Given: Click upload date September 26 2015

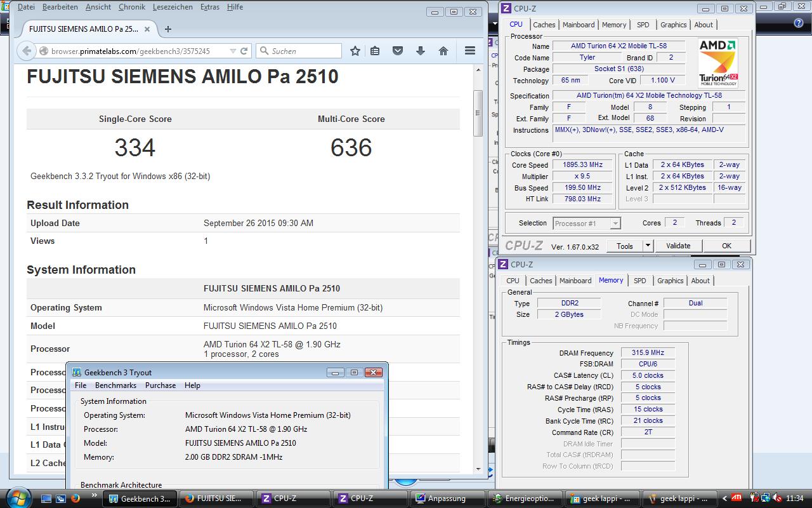Looking at the screenshot, I should tap(258, 223).
